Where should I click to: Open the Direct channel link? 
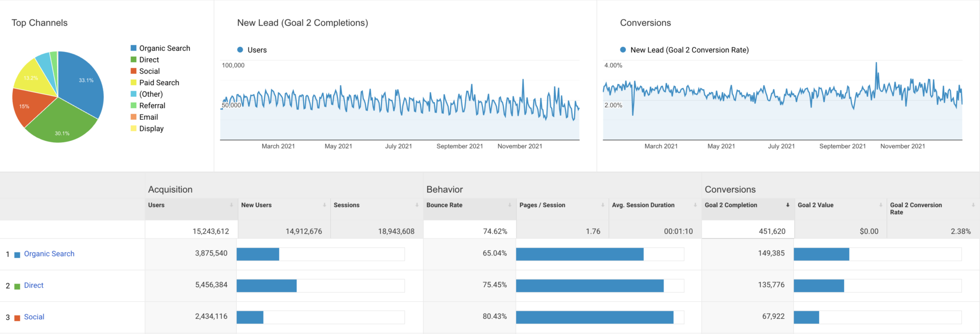pyautogui.click(x=34, y=286)
